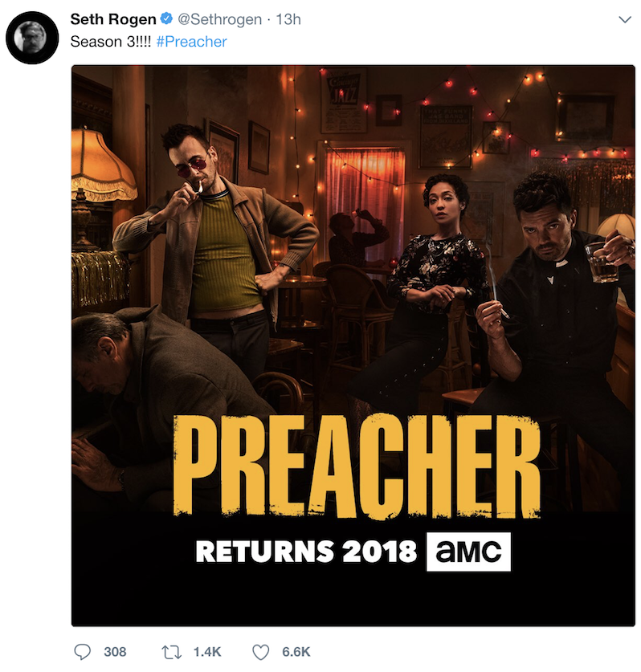Open the #Preacher hashtag link

pyautogui.click(x=192, y=42)
